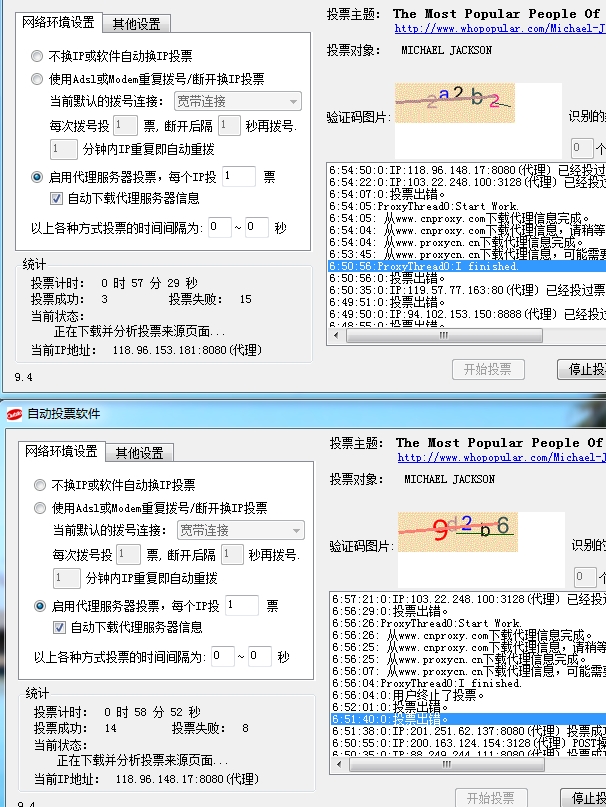This screenshot has height=807, width=606.
Task: Follow the whopopular.com URL in bottom window
Action: (500, 459)
